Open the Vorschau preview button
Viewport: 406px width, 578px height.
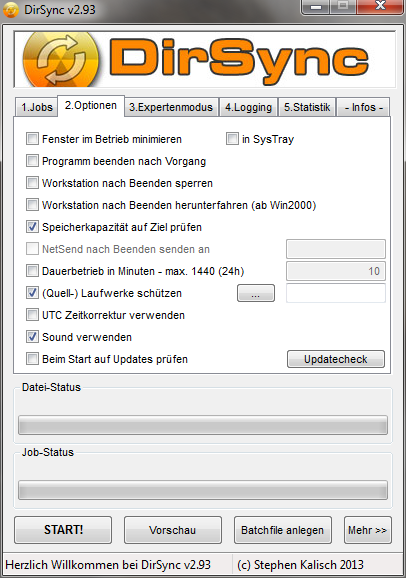[x=173, y=530]
